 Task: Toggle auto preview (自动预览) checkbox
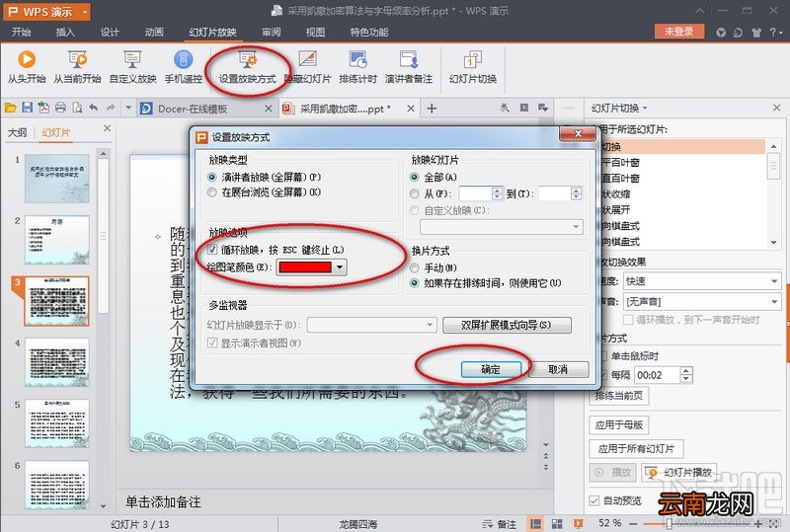click(594, 500)
